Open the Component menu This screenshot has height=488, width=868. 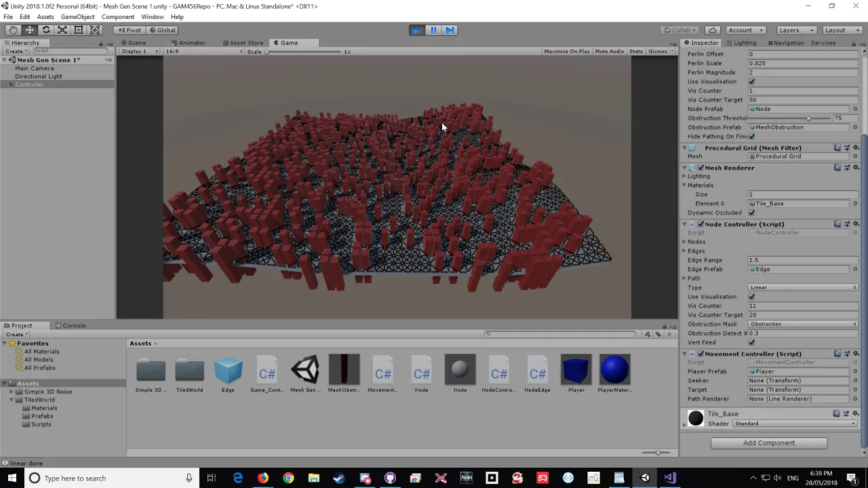pyautogui.click(x=118, y=17)
